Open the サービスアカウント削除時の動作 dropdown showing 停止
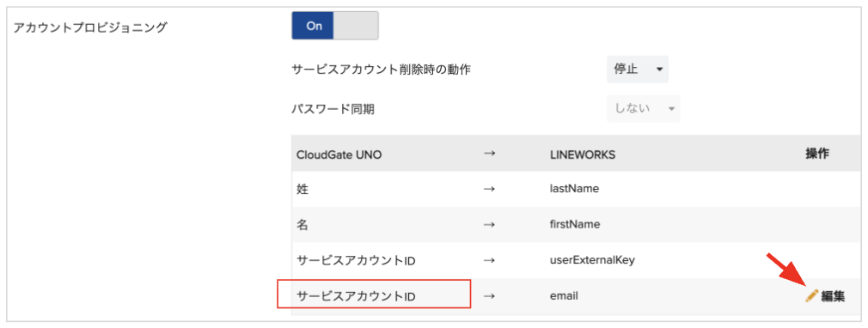The image size is (868, 328). 637,70
